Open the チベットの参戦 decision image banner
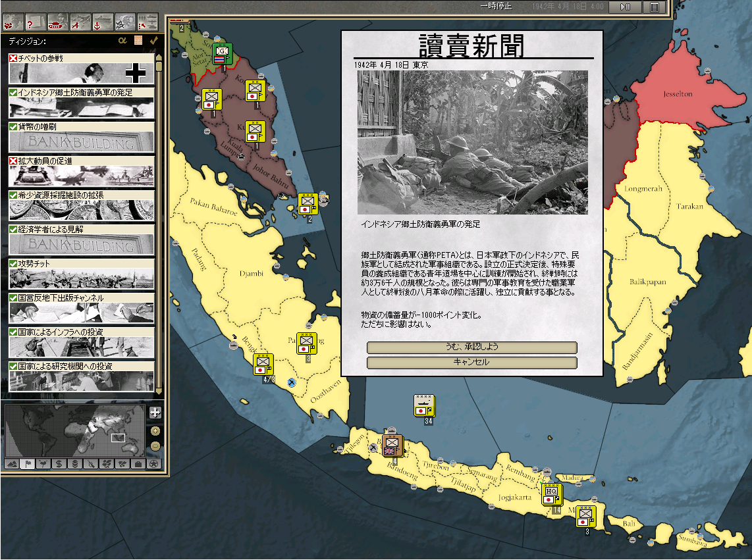752x560 pixels. click(82, 73)
